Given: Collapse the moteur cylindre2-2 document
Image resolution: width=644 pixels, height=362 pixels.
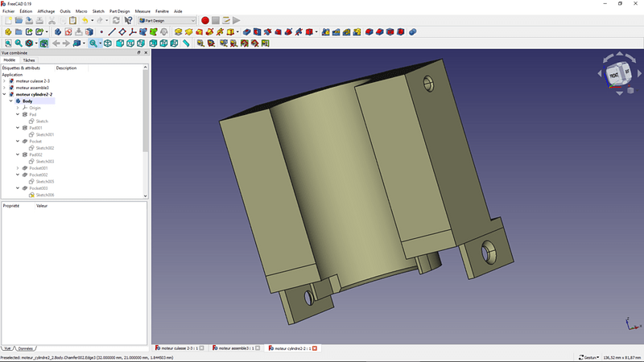Looking at the screenshot, I should (x=5, y=94).
